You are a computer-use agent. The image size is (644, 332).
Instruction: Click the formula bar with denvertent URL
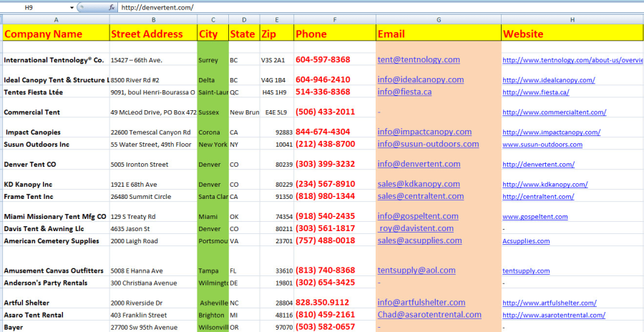point(381,7)
